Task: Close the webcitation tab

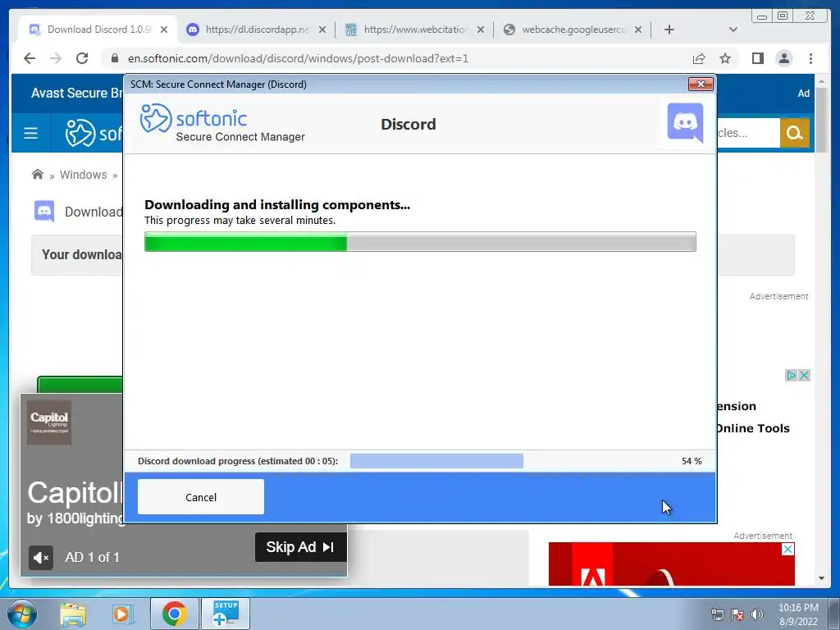Action: point(481,30)
